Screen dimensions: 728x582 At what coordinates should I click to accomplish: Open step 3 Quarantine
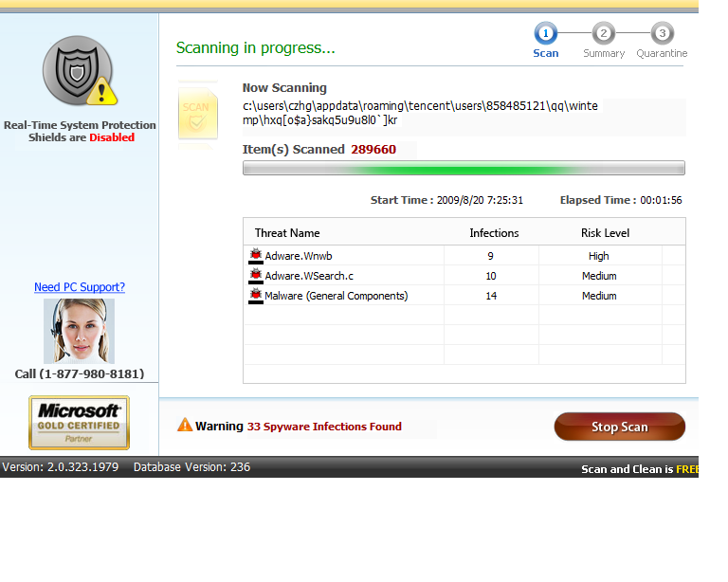(662, 40)
